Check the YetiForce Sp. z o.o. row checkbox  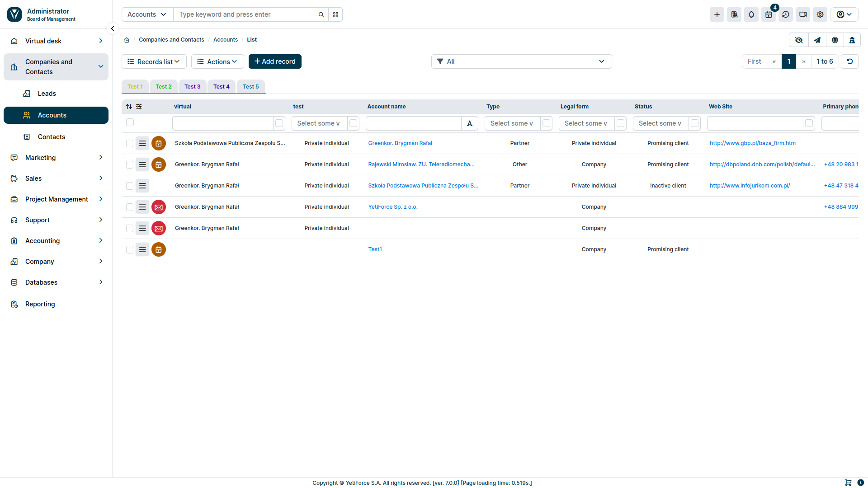tap(130, 207)
